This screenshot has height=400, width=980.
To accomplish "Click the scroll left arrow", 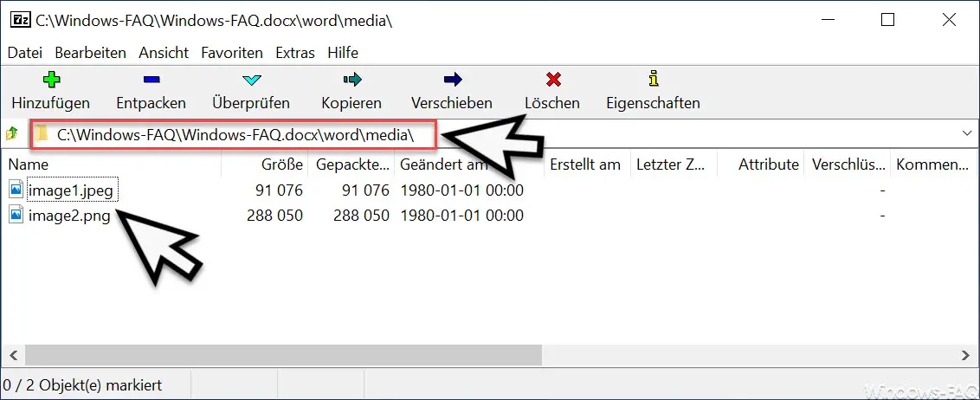I will (x=12, y=355).
